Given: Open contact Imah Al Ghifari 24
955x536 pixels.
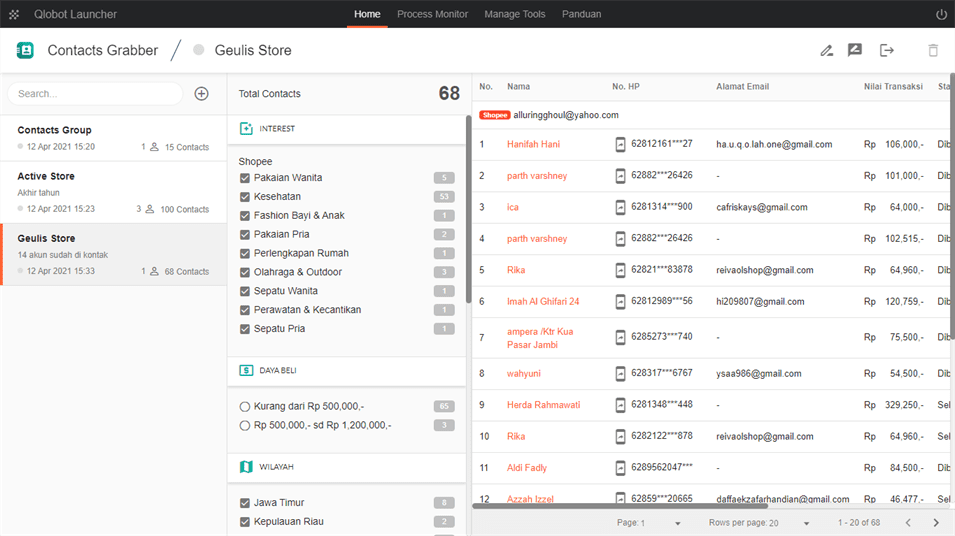Looking at the screenshot, I should [x=543, y=302].
